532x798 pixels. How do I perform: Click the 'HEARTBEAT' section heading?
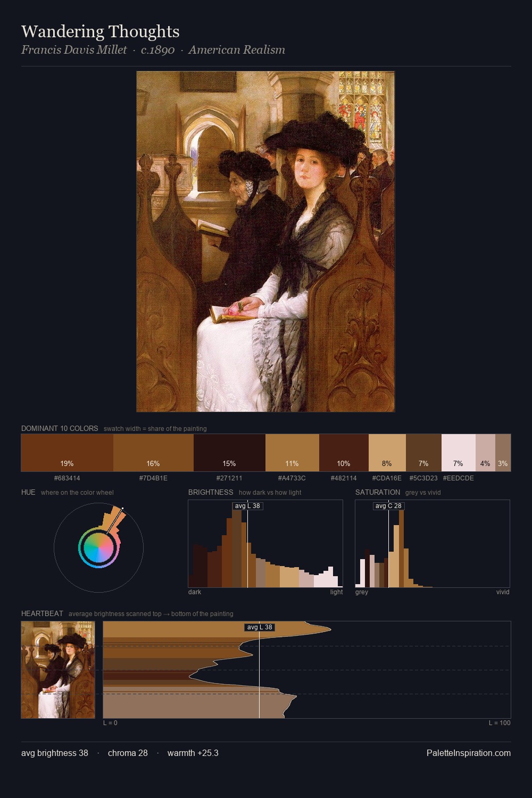click(42, 613)
